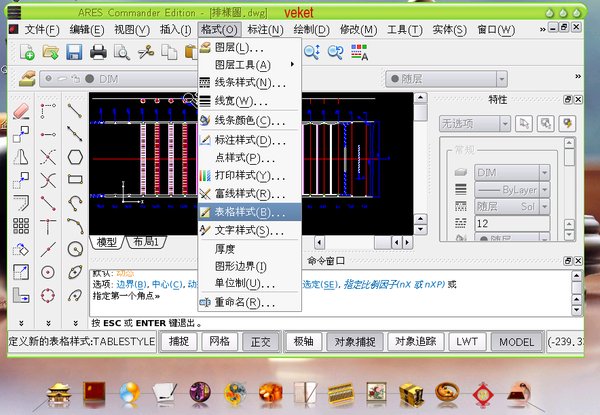This screenshot has width=600, height=415.
Task: Click command window scrollbar down arrow
Action: (577, 310)
